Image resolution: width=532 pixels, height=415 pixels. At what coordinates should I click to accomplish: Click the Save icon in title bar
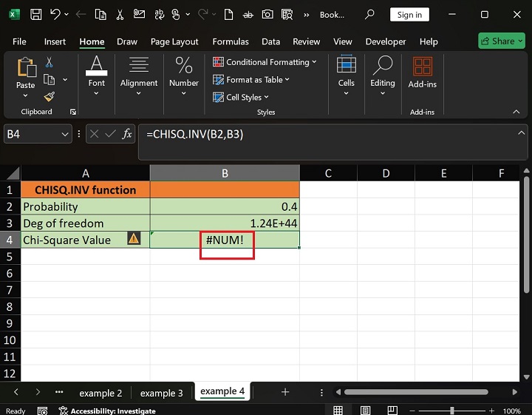pos(35,14)
